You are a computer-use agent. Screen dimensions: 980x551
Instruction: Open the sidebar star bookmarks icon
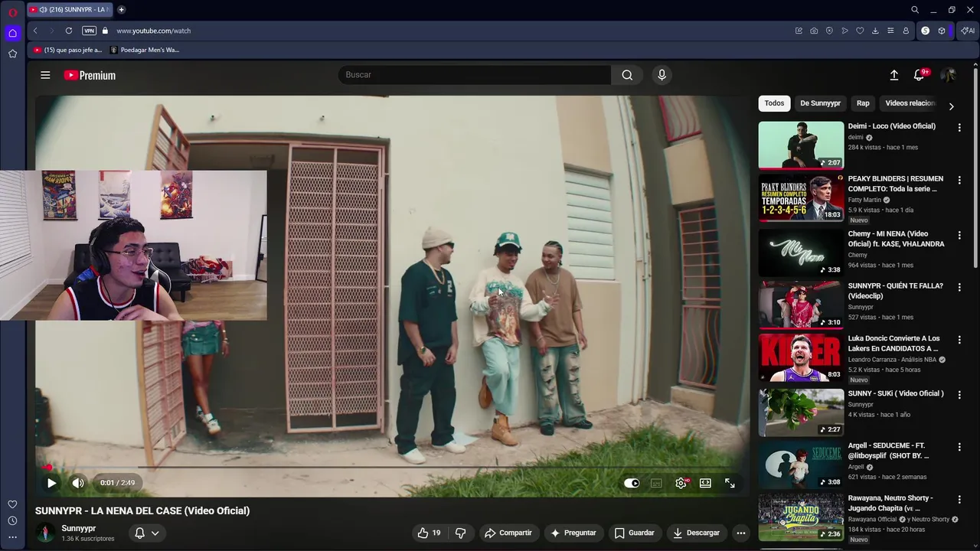click(12, 54)
